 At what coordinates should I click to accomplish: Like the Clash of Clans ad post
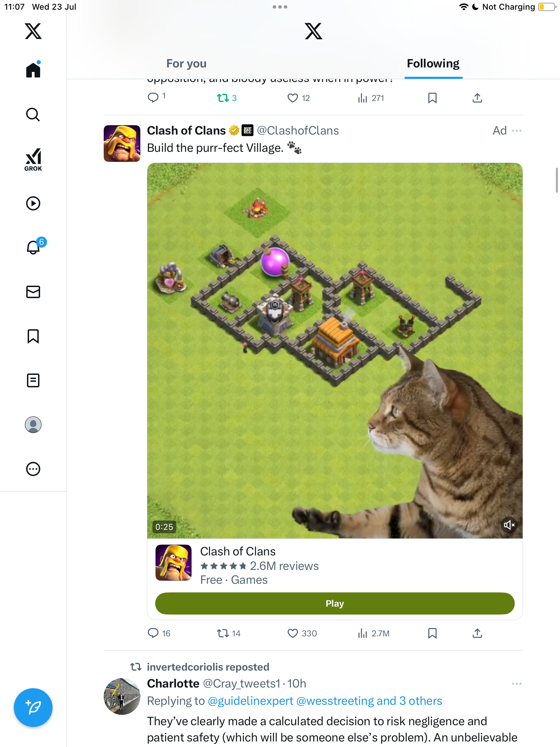(293, 633)
